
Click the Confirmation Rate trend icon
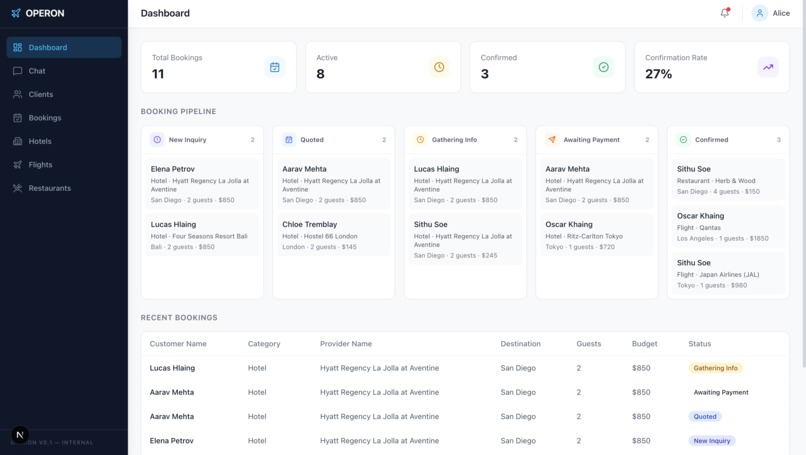pos(768,67)
